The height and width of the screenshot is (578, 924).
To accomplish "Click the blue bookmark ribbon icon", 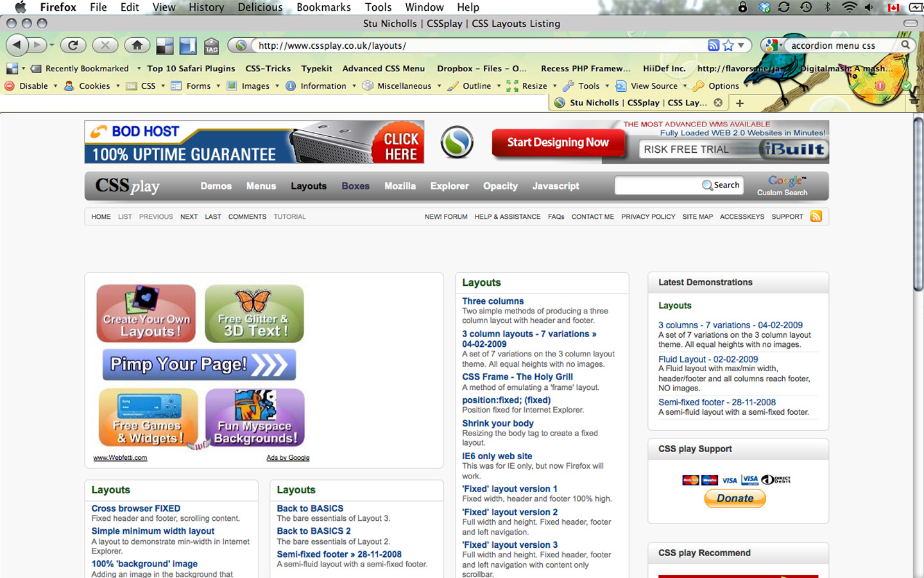I will (x=188, y=46).
